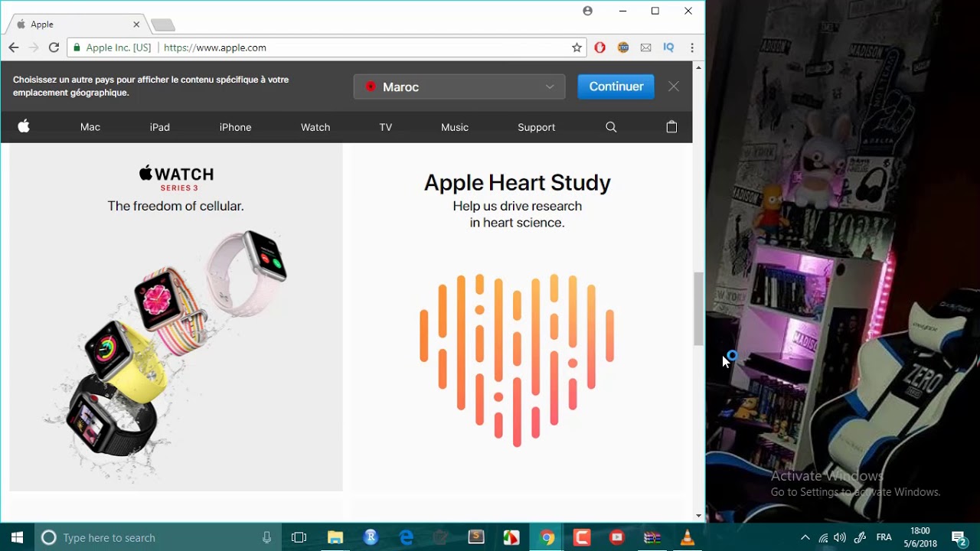Open the IQ extension
The width and height of the screenshot is (980, 551).
[x=668, y=47]
